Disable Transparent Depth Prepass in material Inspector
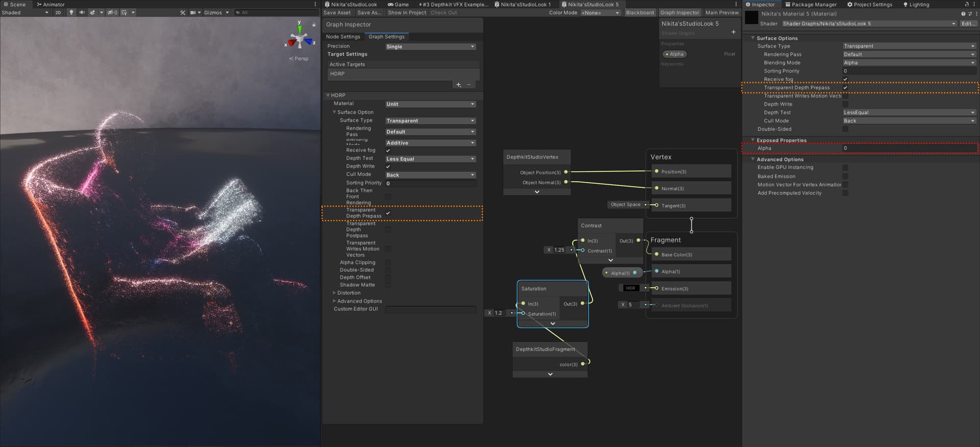Screen dimensions: 980x447 (845, 88)
